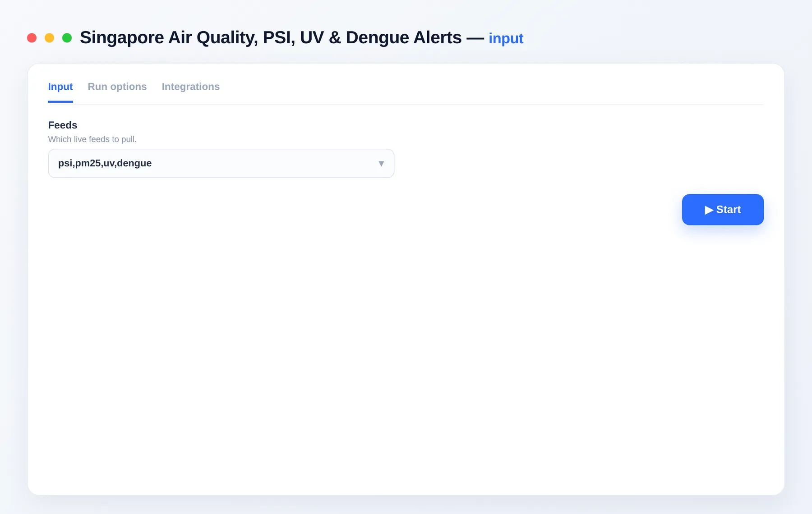The height and width of the screenshot is (514, 812).
Task: Click the Start button
Action: click(723, 210)
